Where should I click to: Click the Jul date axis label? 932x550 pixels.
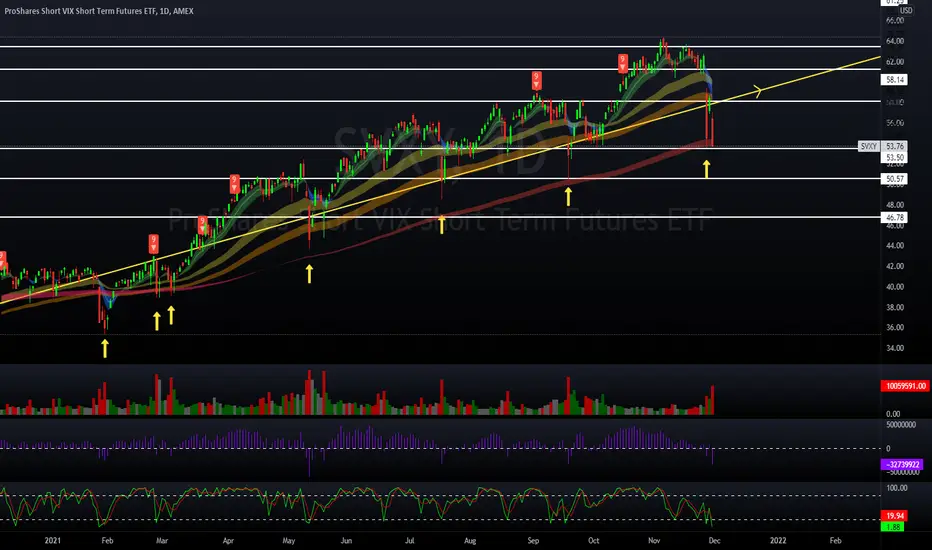(x=410, y=540)
